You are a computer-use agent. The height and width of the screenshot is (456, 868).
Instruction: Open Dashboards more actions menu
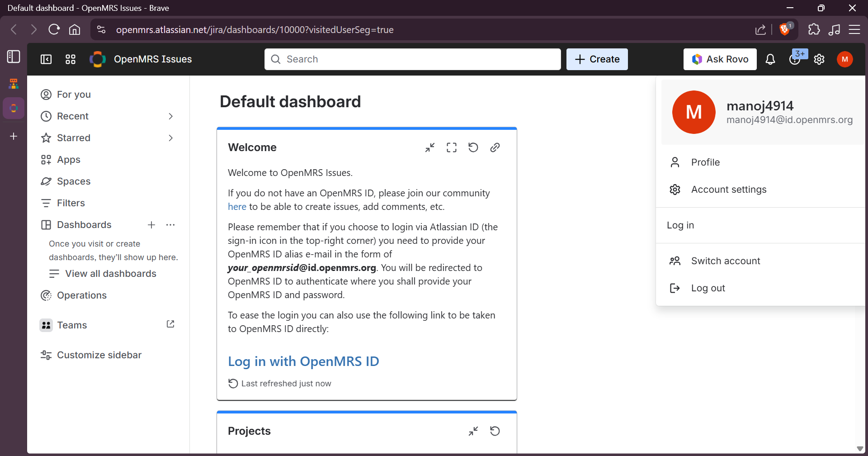170,225
